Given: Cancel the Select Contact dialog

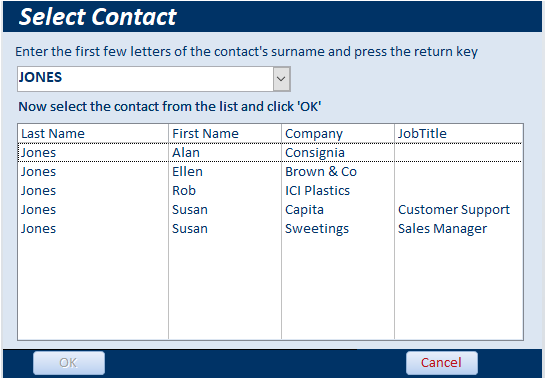Looking at the screenshot, I should click(x=442, y=363).
